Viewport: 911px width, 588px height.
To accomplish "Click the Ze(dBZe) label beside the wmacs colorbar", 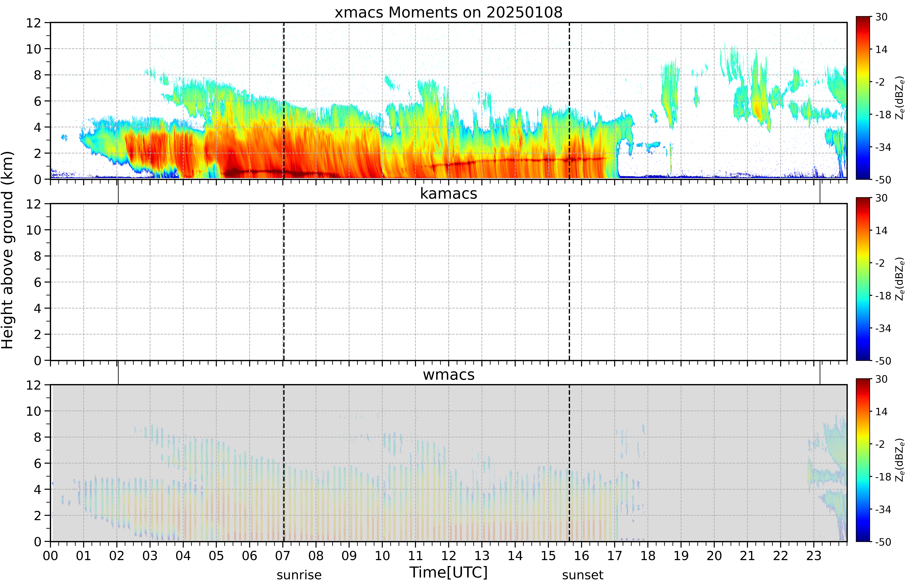I will coord(900,460).
